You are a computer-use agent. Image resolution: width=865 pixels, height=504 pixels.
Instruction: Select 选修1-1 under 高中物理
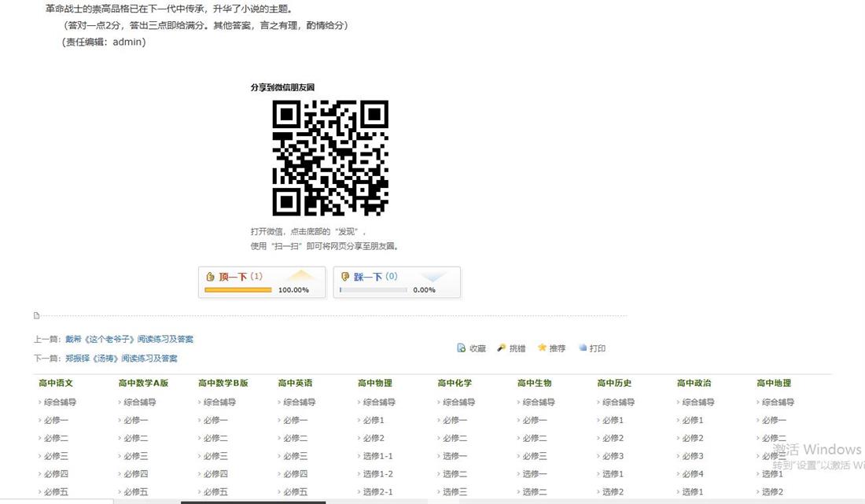378,456
